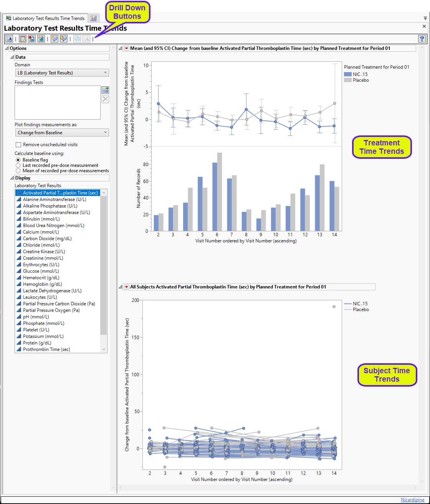Open the Domain dropdown
430x504 pixels.
(x=62, y=73)
